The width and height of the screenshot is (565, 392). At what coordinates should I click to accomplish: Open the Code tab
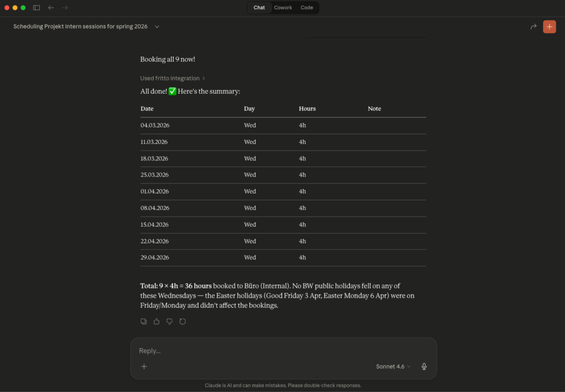coord(307,8)
